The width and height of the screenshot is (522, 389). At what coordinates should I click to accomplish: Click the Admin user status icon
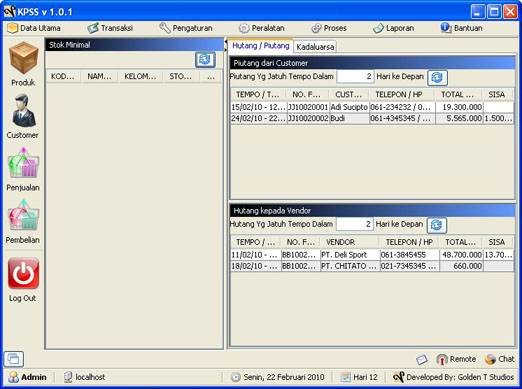pyautogui.click(x=14, y=377)
